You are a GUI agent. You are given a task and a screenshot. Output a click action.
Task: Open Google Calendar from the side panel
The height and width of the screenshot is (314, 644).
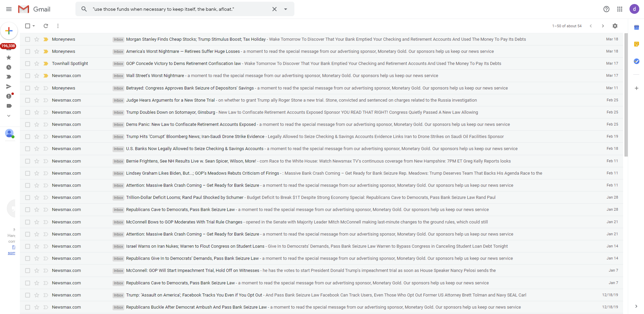pos(636,27)
